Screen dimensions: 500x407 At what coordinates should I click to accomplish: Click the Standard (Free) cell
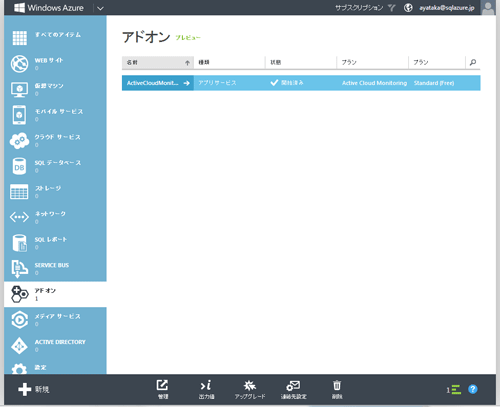coord(434,83)
